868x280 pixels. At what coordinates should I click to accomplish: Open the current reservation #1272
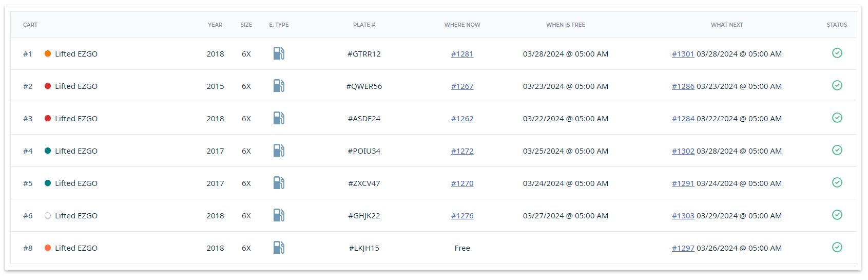(x=462, y=151)
